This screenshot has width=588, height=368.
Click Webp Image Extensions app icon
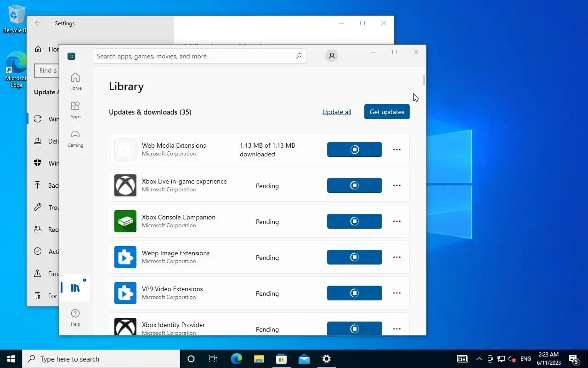point(125,257)
